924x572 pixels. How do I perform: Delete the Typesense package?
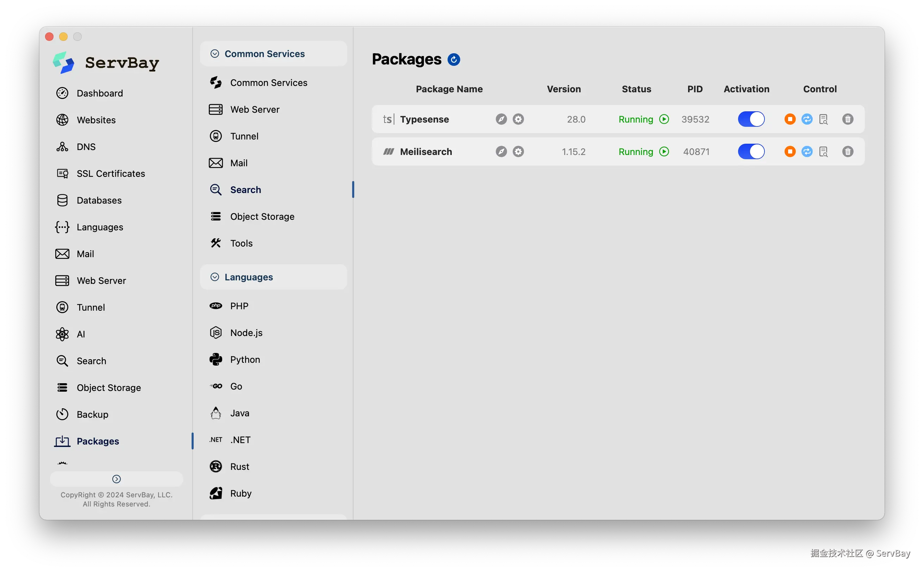click(848, 119)
